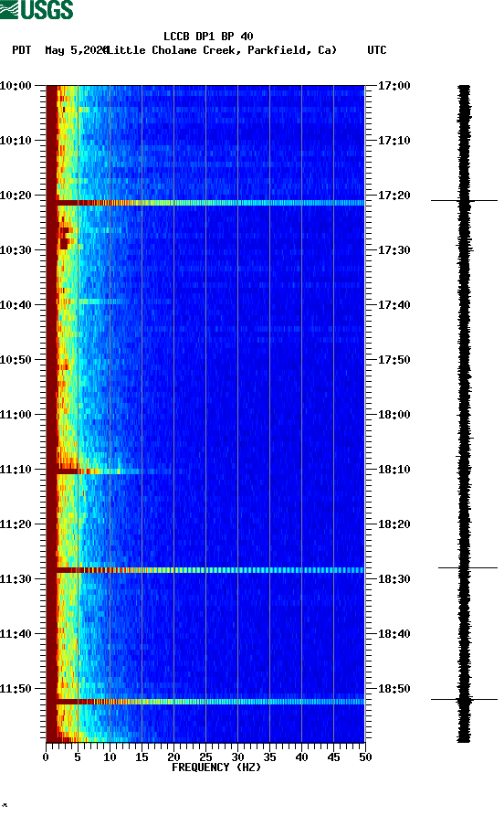Screen dimensions: 504x815
Task: Click the 'PDT' timezone label
Action: [22, 50]
